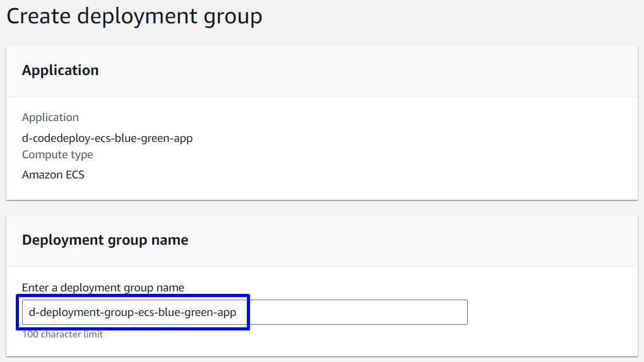Select the bold 'Application' section heading
The image size is (644, 362).
tap(60, 70)
